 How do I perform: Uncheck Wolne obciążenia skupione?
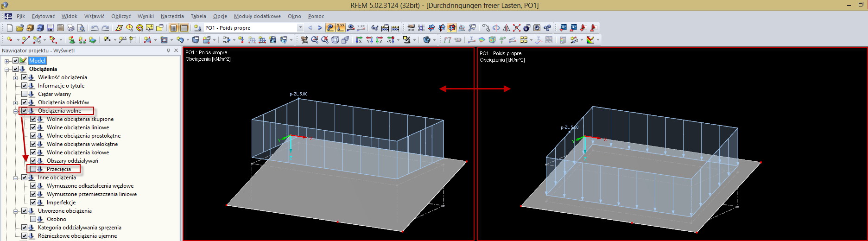coord(33,119)
